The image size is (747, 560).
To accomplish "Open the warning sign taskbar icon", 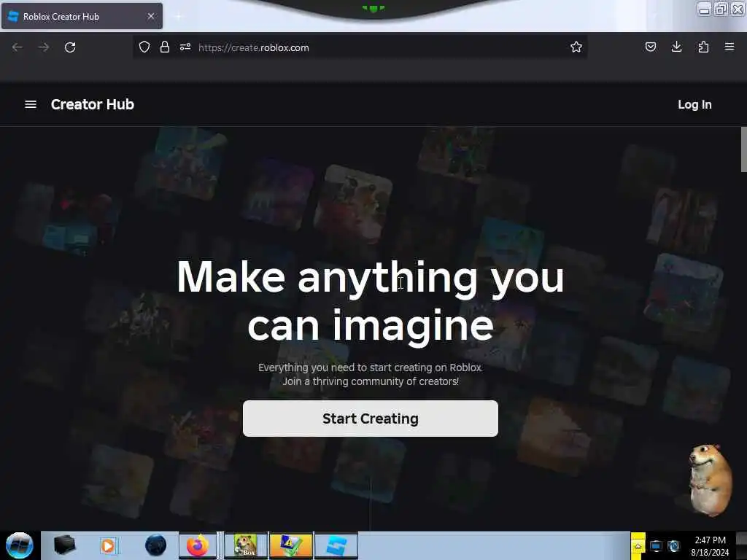I will pyautogui.click(x=290, y=545).
